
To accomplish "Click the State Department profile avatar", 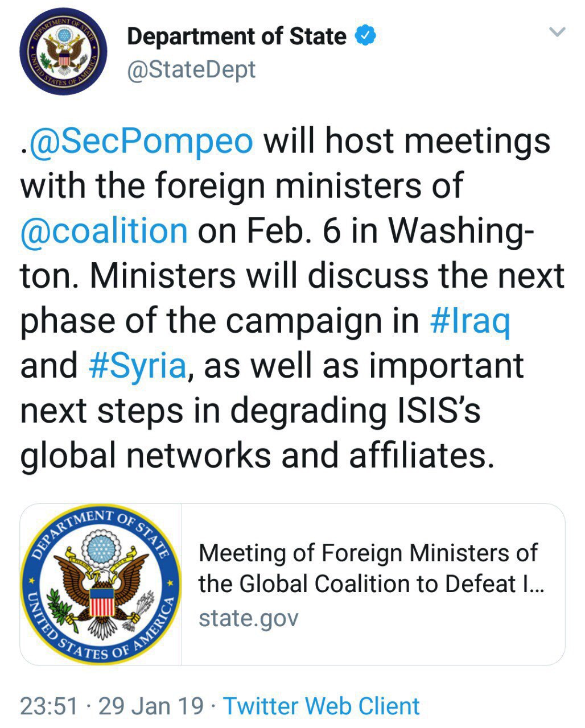I will click(x=63, y=51).
